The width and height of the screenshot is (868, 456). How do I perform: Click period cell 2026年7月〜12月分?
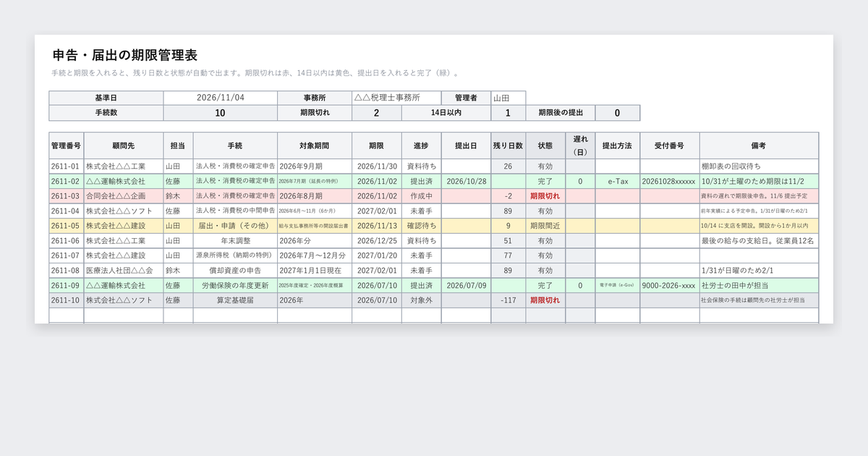tap(315, 256)
